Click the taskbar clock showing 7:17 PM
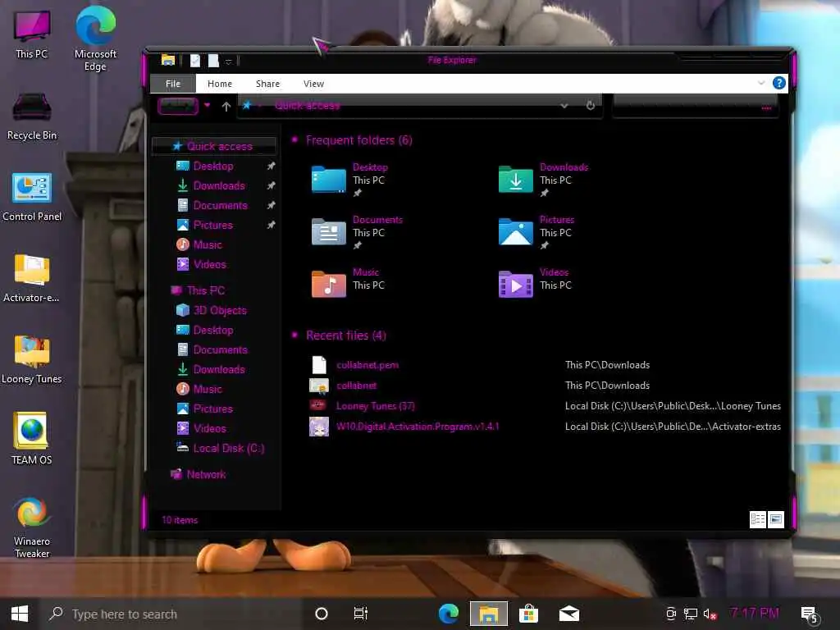 coord(755,614)
